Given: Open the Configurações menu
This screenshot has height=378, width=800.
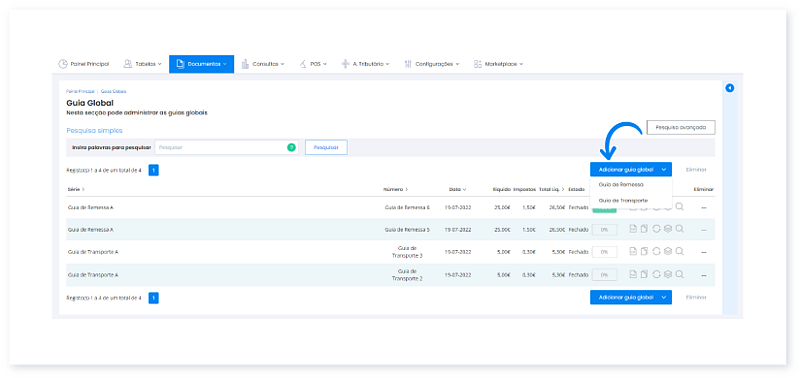Looking at the screenshot, I should coord(432,64).
